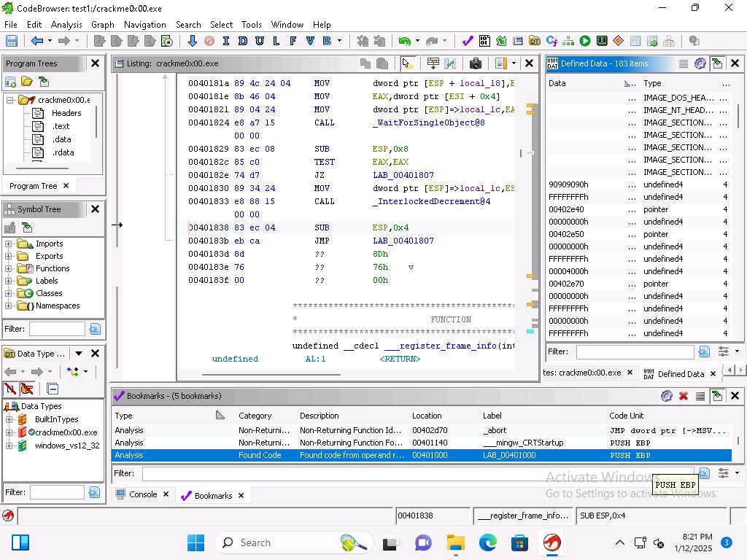Click the green Run script icon
Screen dimensions: 747x560
click(x=585, y=42)
